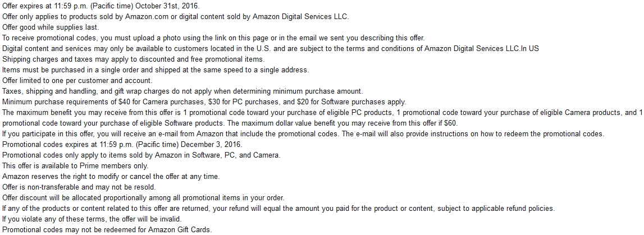Screen dimensions: 644x235
Task: Click the 'Software, PC, and Camera' items line
Action: pyautogui.click(x=141, y=155)
